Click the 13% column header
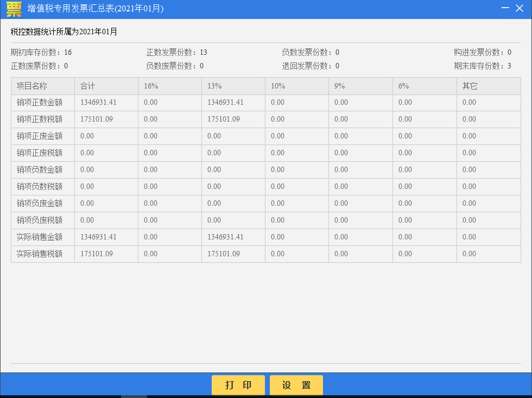 point(214,86)
